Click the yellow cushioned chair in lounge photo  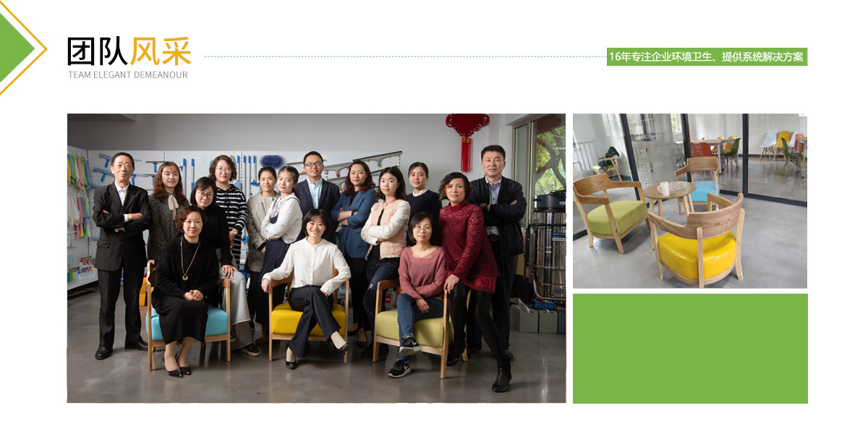pos(696,241)
